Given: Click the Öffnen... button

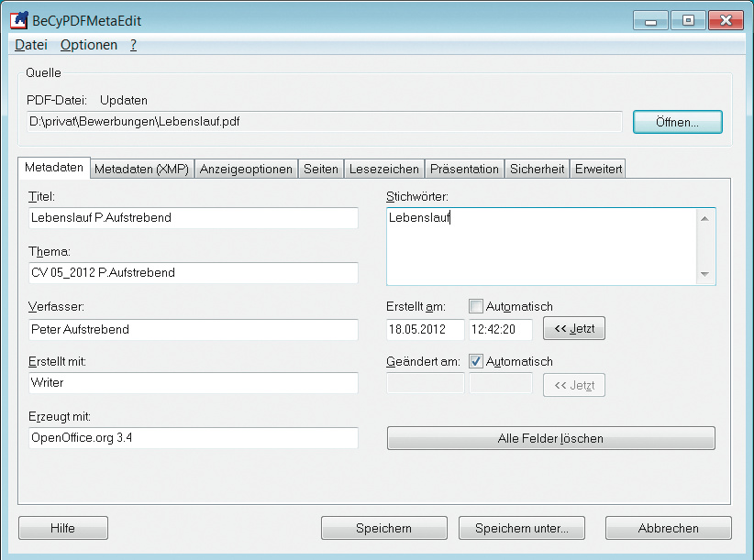Looking at the screenshot, I should [678, 122].
